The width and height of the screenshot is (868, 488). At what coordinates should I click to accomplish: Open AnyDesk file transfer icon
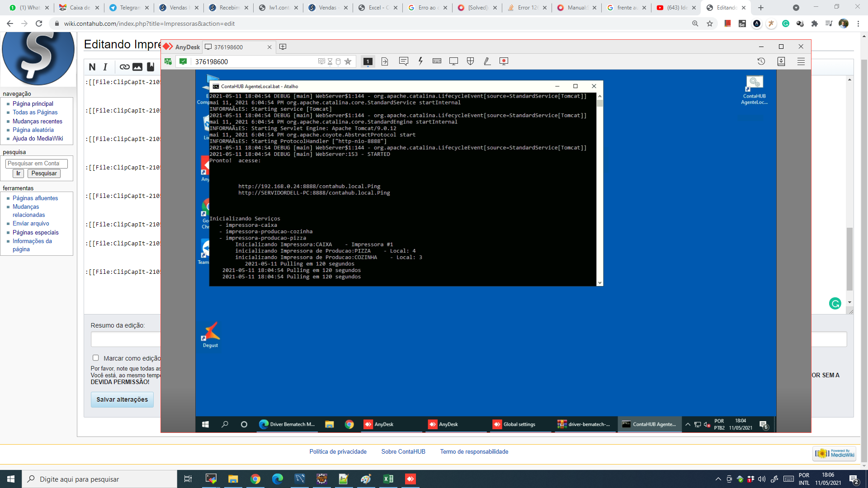tap(385, 61)
